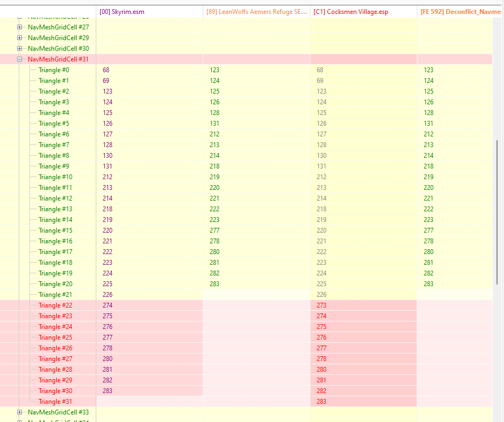
Task: Select Triangle #15 row
Action: [x=246, y=231]
